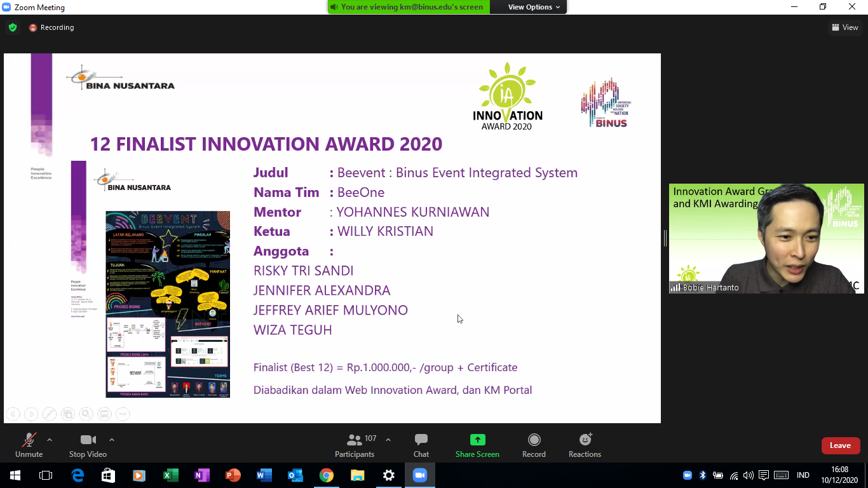The image size is (868, 488).
Task: Click slide text 'YOHANNES KURNIAWAN'
Action: [x=413, y=212]
